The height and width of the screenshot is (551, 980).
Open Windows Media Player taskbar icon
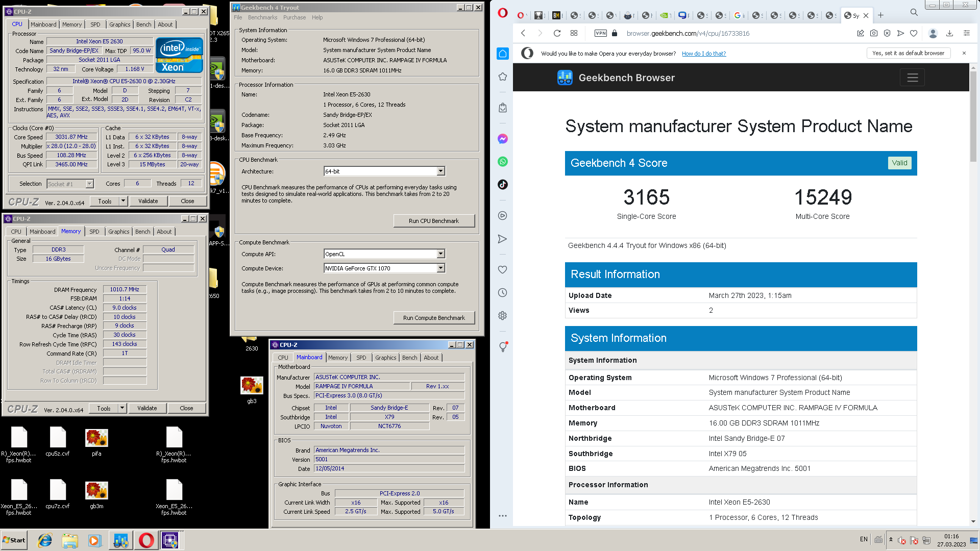tap(95, 540)
